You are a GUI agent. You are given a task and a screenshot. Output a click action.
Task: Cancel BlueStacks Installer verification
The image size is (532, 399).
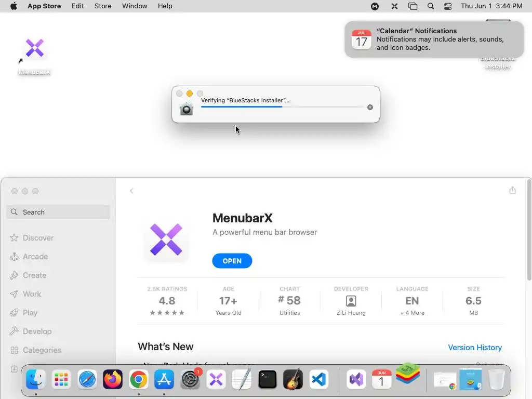[x=370, y=107]
